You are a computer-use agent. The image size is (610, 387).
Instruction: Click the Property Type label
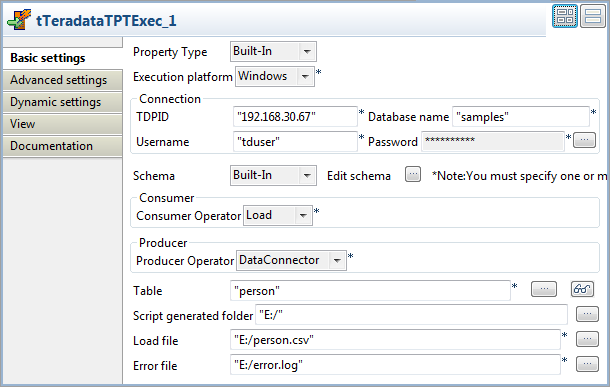click(x=170, y=52)
